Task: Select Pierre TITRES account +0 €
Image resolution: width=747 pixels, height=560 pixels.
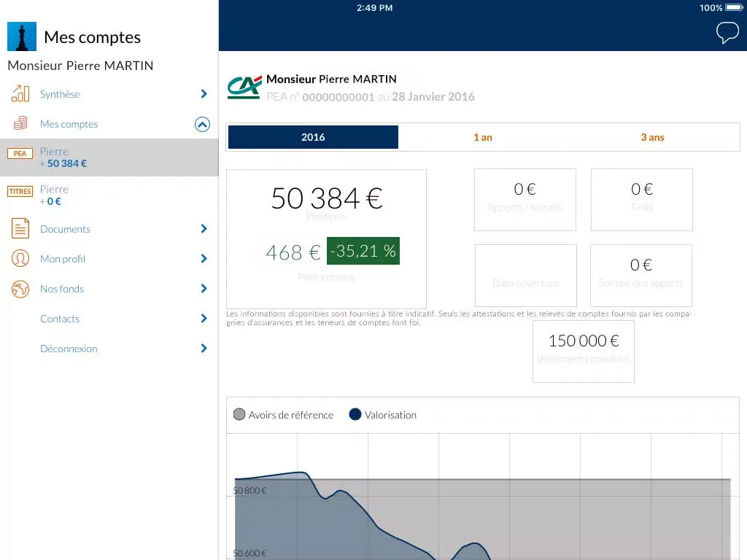Action: click(x=109, y=195)
